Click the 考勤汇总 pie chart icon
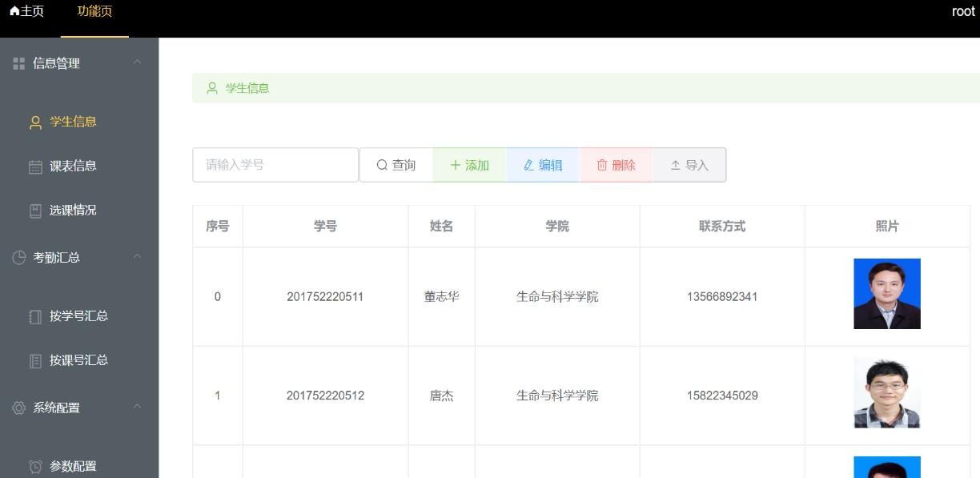Screen dimensions: 980x478 pyautogui.click(x=19, y=258)
